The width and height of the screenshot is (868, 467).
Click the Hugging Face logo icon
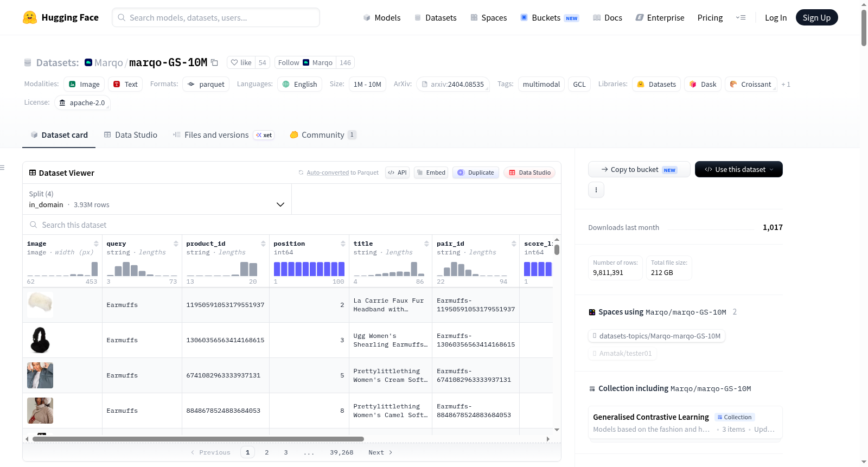(x=30, y=17)
